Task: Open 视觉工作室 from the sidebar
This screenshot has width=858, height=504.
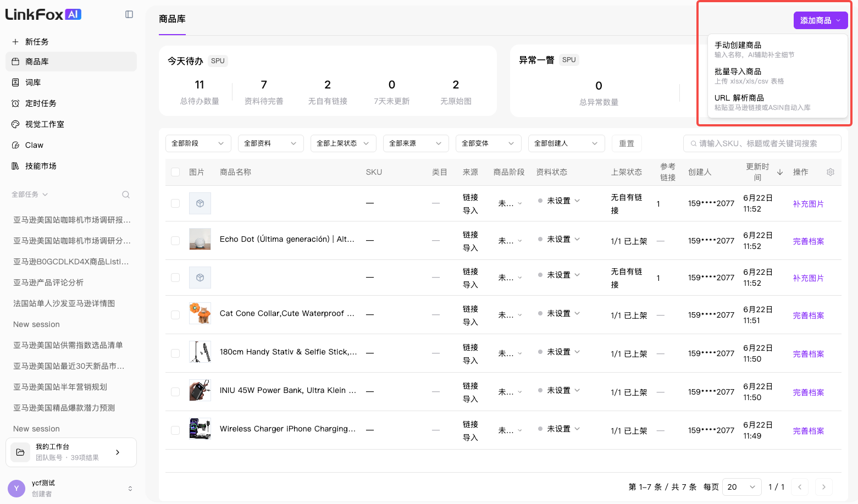Action: 71,124
